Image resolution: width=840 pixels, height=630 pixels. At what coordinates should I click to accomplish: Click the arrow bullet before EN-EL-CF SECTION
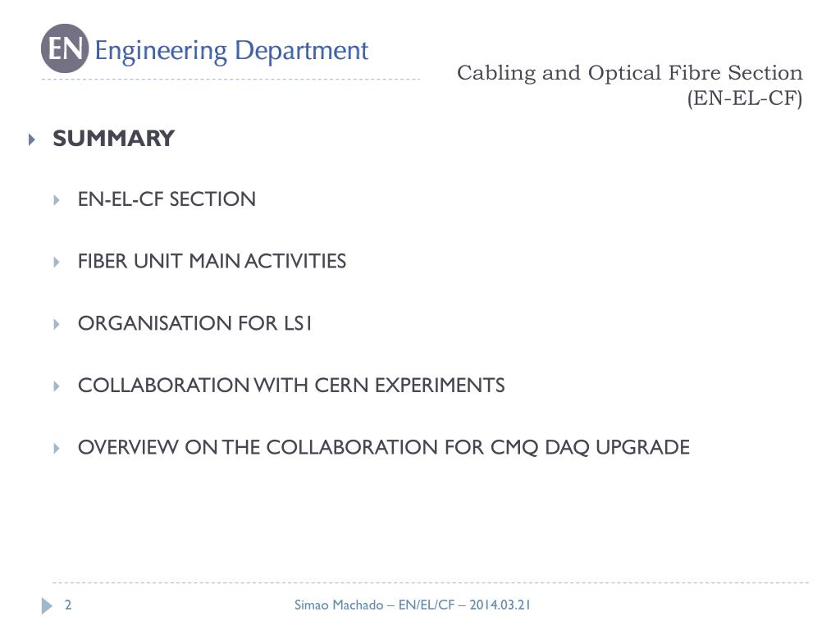[57, 200]
